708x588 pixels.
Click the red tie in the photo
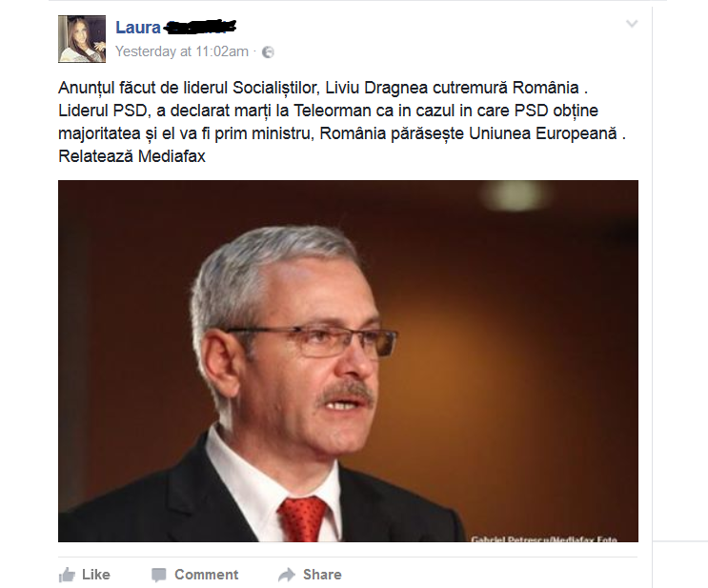click(302, 519)
